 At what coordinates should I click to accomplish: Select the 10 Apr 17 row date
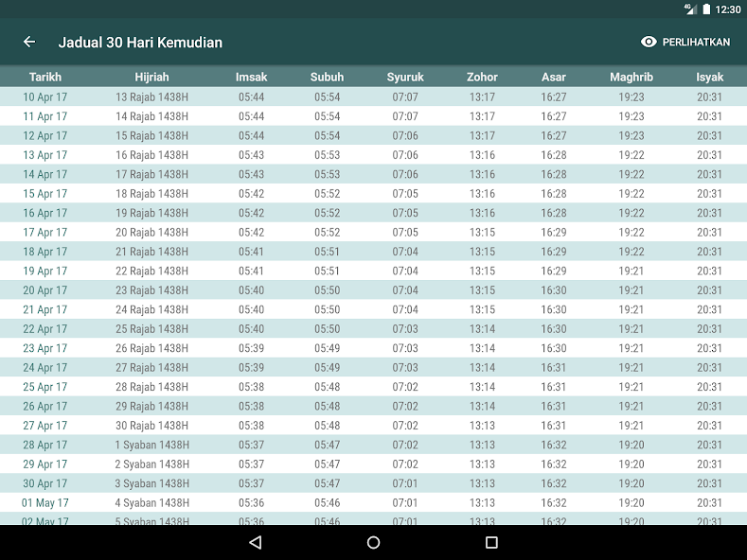click(44, 96)
